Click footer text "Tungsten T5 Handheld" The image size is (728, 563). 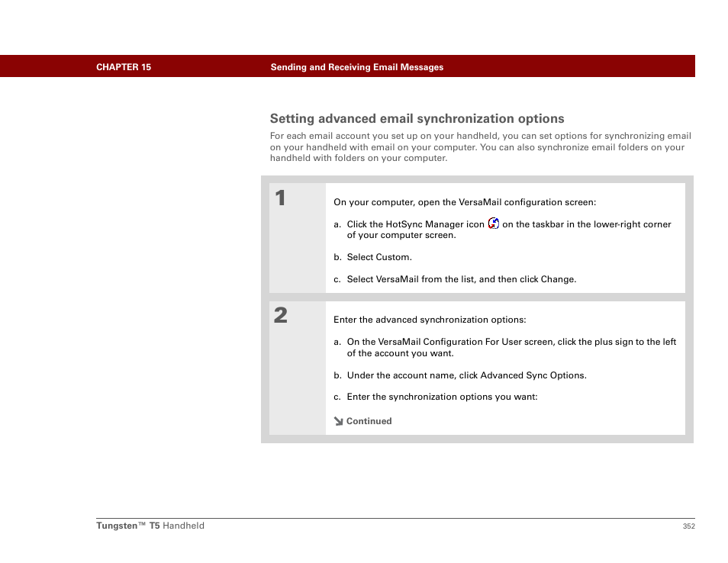[150, 526]
